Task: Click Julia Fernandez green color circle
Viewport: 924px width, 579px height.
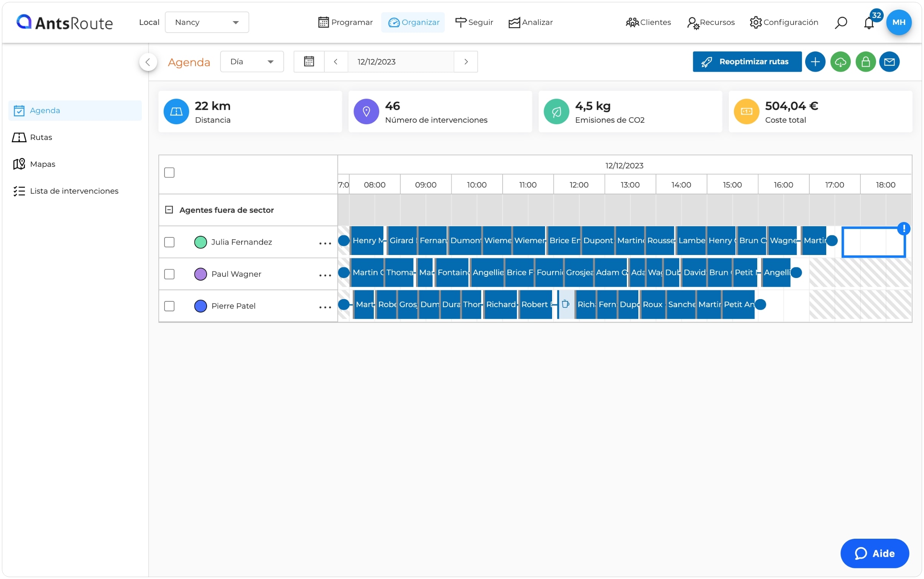Action: [x=201, y=242]
